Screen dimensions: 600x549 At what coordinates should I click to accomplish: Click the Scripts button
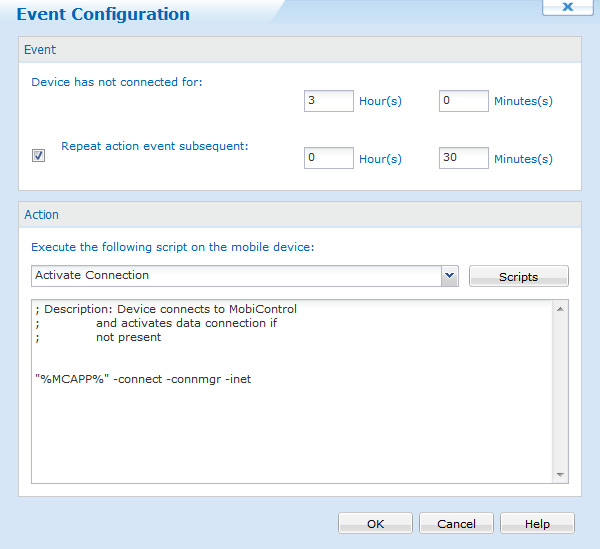518,276
